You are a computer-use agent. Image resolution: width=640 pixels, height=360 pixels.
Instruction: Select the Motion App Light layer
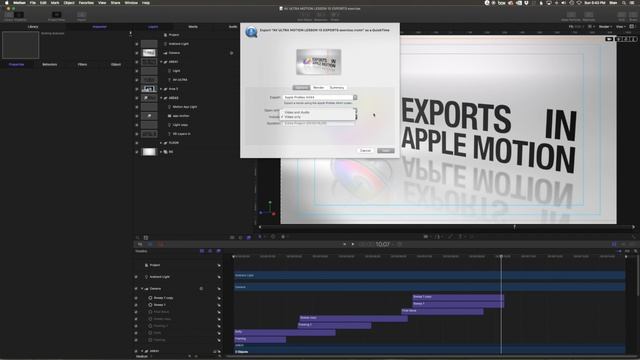(184, 107)
